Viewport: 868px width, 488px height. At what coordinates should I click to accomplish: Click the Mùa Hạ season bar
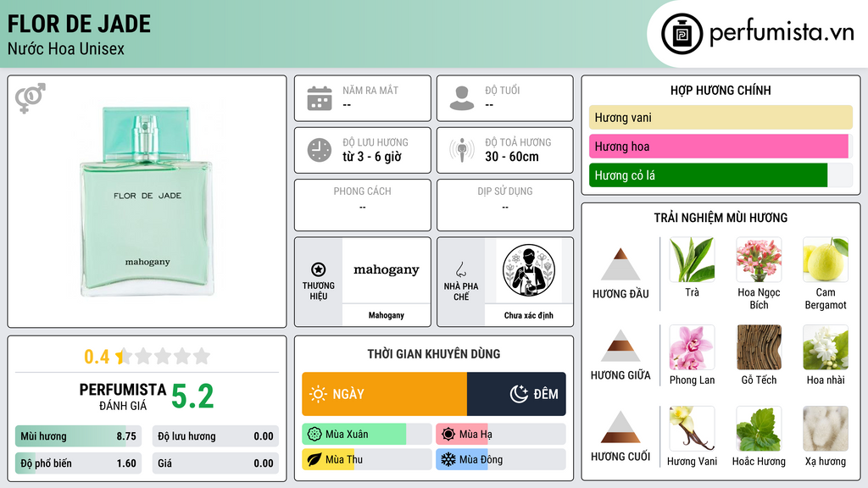tap(500, 435)
